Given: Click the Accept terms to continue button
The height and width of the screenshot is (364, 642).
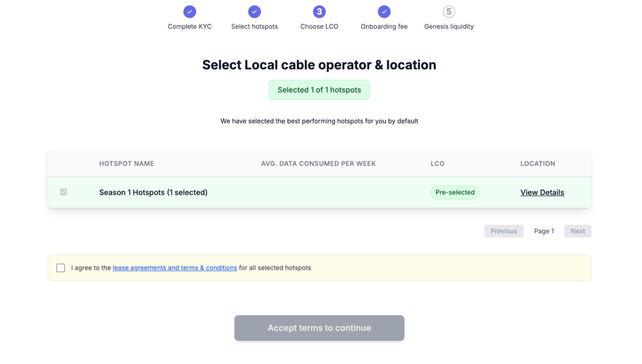Looking at the screenshot, I should click(x=319, y=328).
